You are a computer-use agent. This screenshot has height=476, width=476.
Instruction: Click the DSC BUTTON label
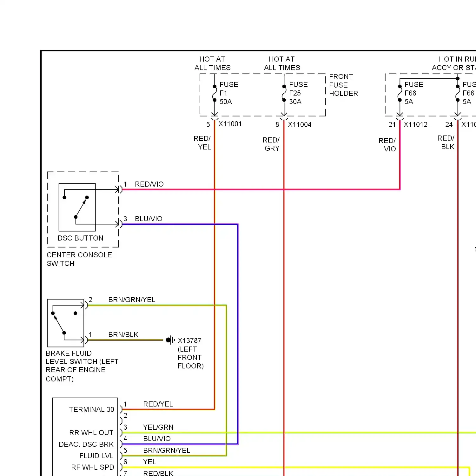[80, 238]
